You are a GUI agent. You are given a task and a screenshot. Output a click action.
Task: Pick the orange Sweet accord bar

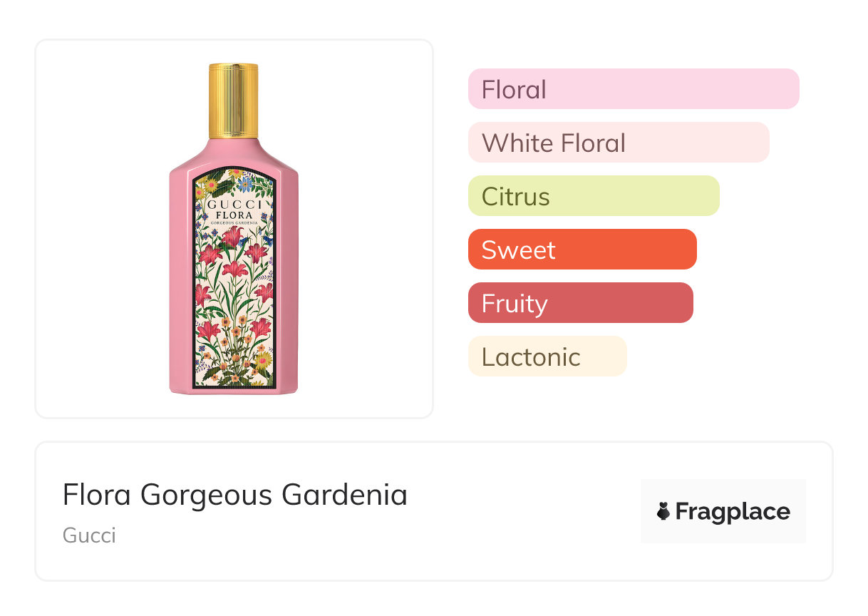tap(582, 250)
